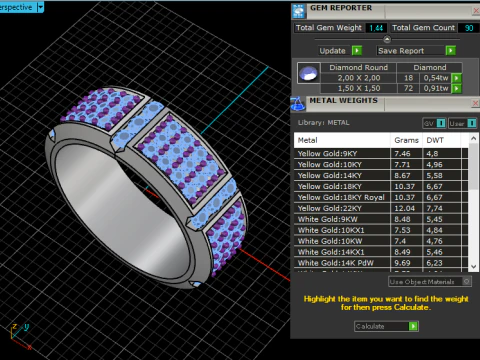Select the White Gold:14K PdW row
Image resolution: width=480 pixels, height=360 pixels.
coord(381,263)
